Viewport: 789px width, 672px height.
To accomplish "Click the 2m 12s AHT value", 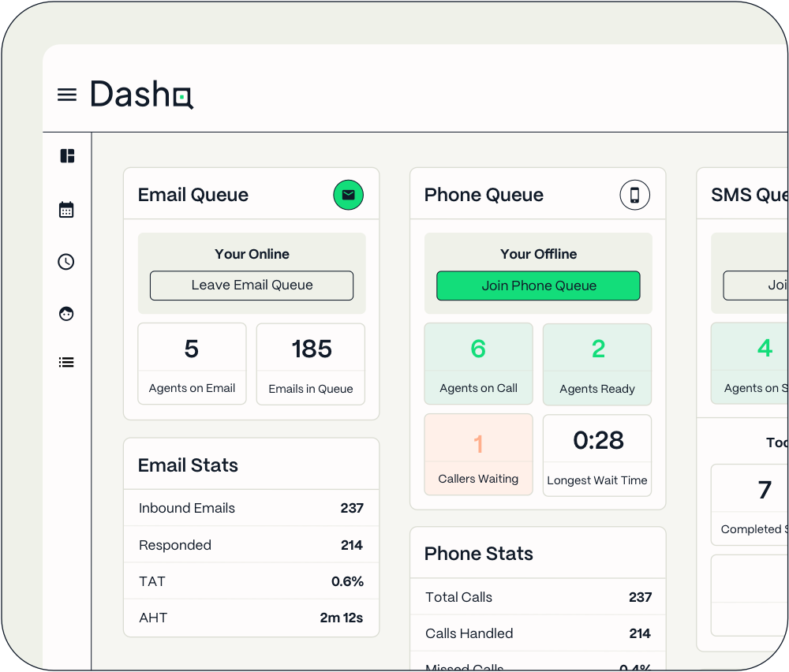I will click(x=341, y=617).
